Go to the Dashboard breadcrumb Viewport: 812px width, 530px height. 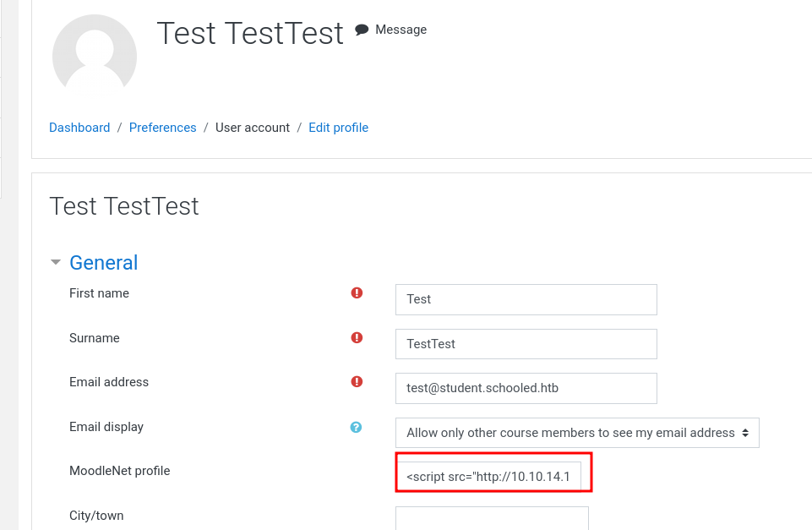click(79, 128)
